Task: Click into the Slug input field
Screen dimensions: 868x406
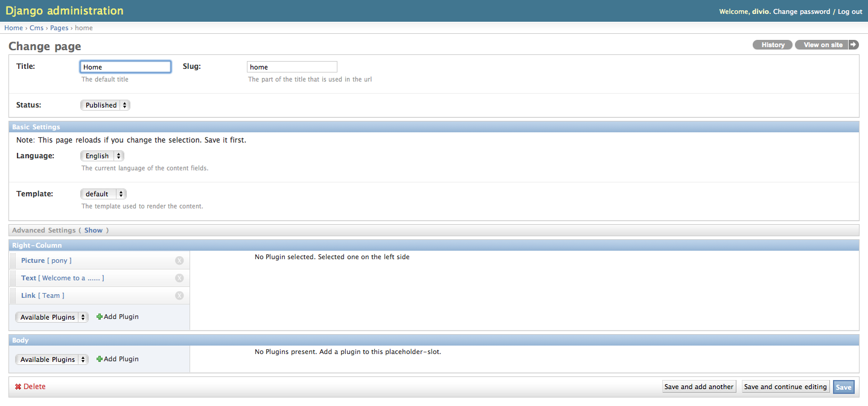Action: pyautogui.click(x=292, y=67)
